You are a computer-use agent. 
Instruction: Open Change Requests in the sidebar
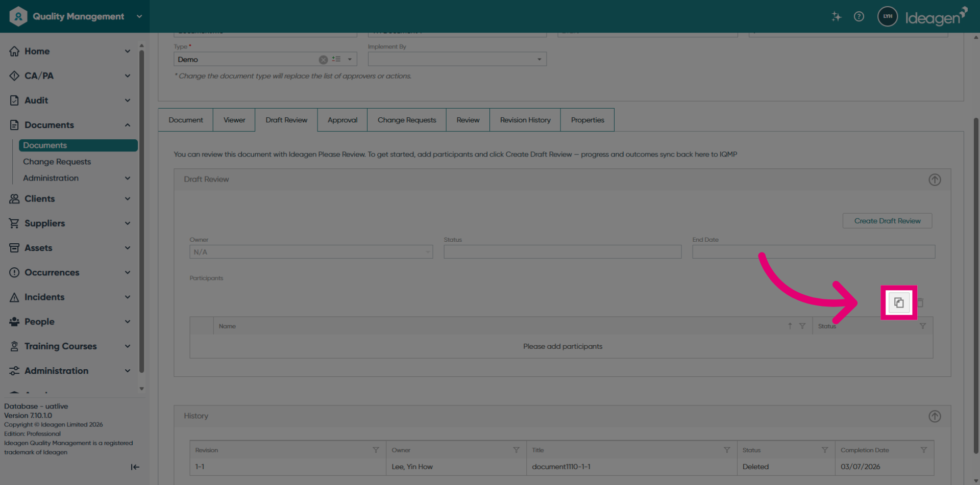tap(57, 162)
